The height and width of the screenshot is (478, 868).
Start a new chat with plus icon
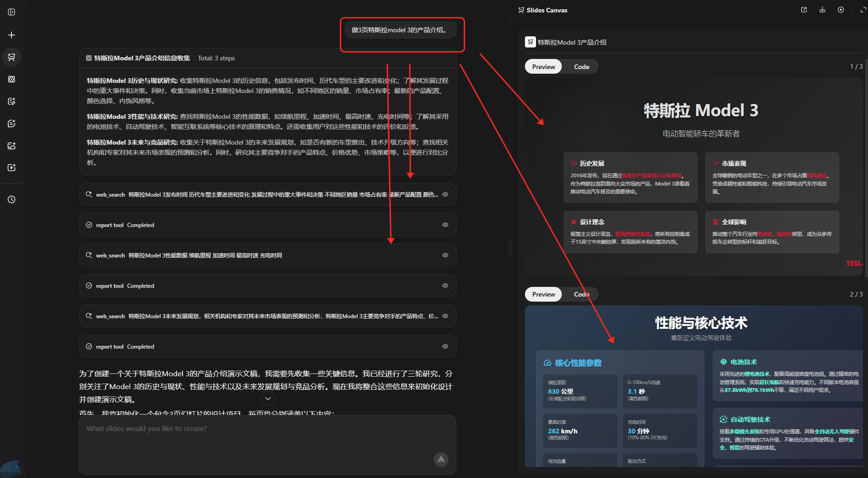click(12, 35)
